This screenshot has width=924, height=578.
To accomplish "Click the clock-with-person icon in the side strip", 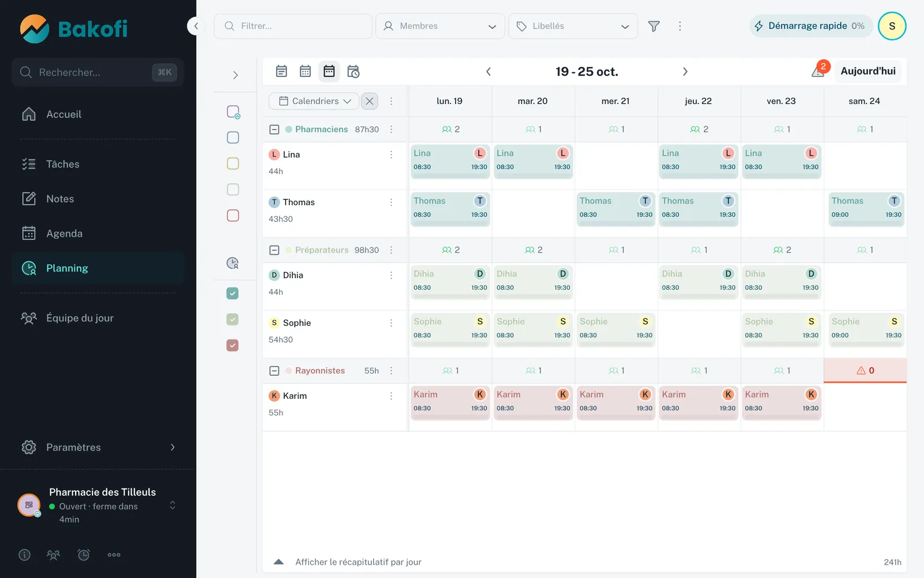I will 233,263.
